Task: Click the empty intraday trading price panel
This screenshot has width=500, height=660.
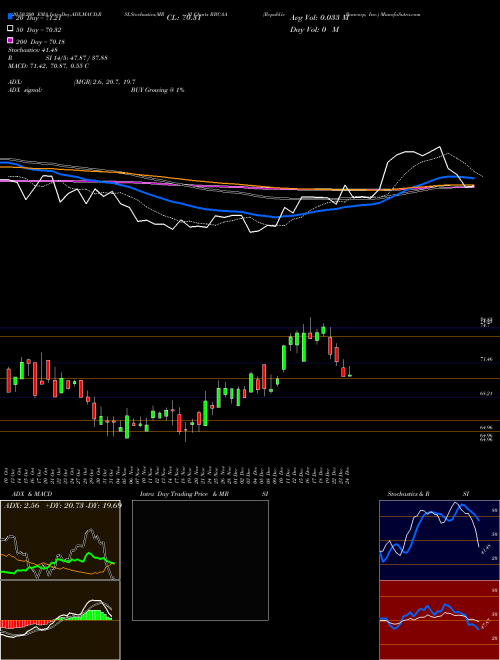Action: [200, 560]
